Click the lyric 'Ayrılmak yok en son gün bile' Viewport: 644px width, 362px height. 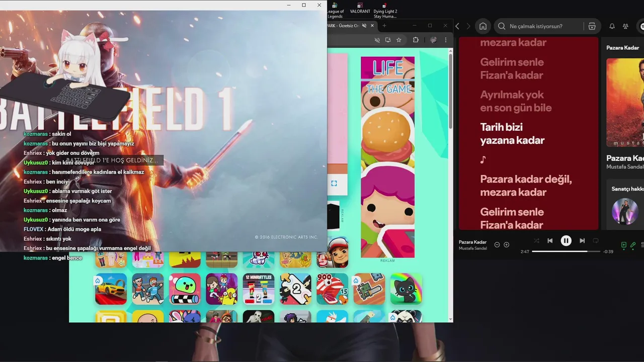pyautogui.click(x=516, y=101)
